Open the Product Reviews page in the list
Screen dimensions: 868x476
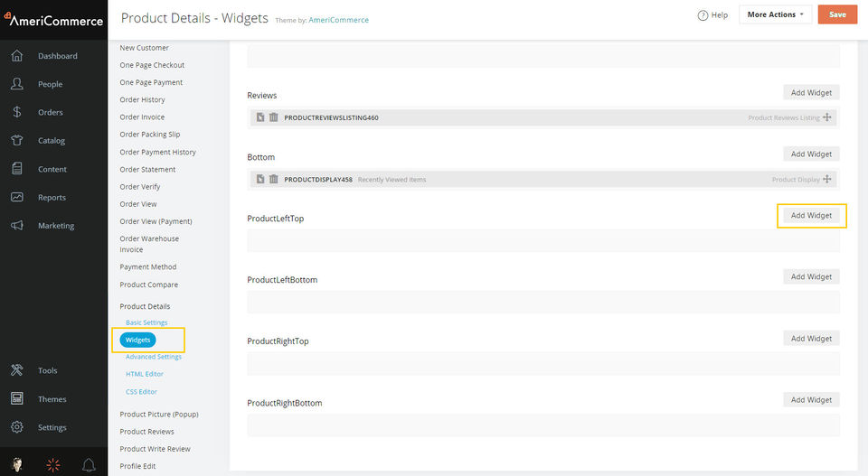[146, 432]
